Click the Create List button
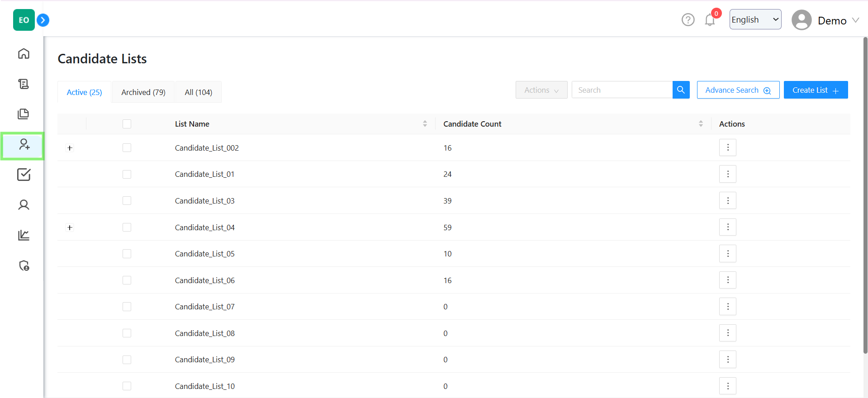The image size is (868, 398). (815, 90)
